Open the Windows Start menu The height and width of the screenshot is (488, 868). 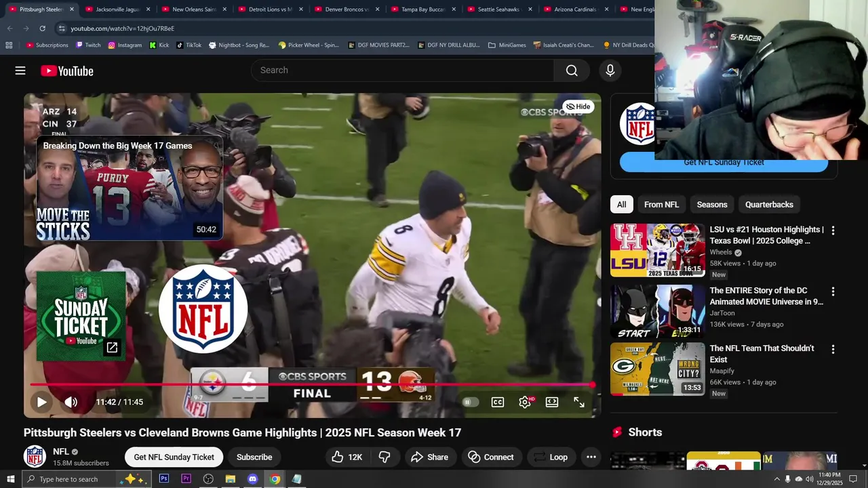coord(11,479)
